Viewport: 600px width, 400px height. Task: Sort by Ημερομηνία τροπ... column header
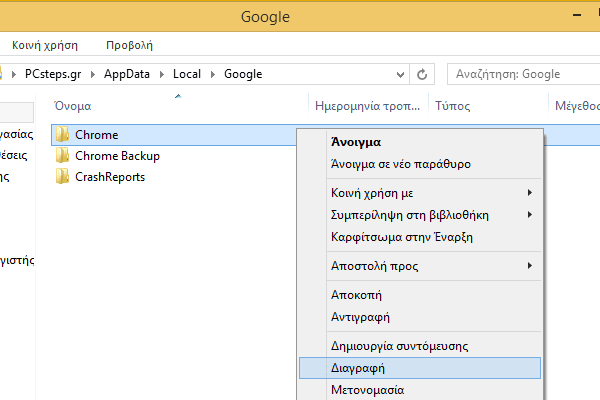tap(368, 106)
